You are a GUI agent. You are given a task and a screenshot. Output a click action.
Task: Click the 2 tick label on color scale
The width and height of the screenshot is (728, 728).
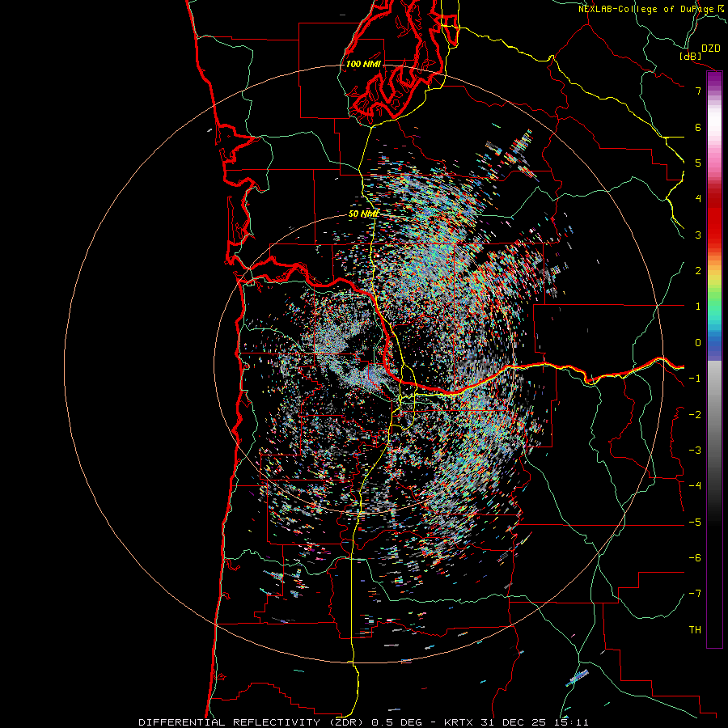[x=698, y=271]
